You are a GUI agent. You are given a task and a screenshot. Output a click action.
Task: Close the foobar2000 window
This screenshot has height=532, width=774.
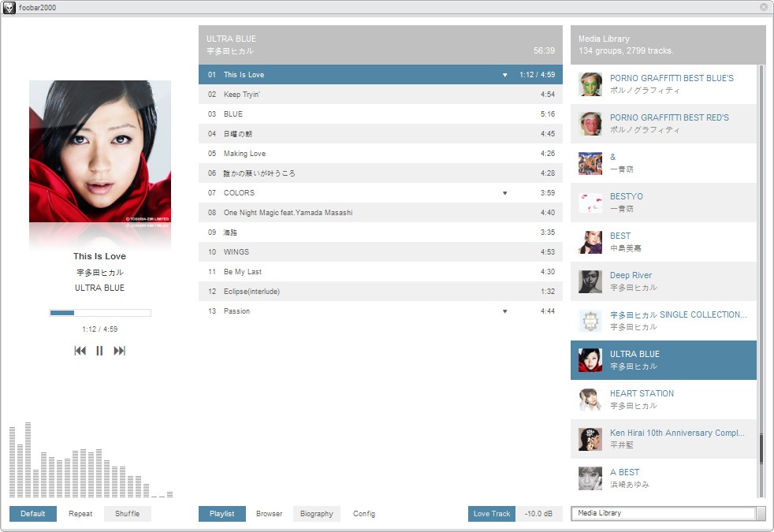click(x=763, y=7)
